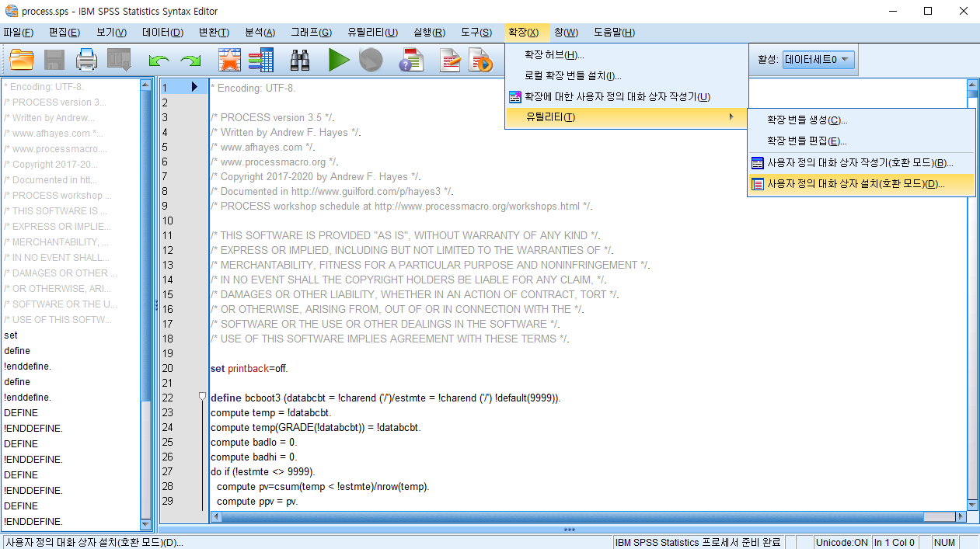Image resolution: width=980 pixels, height=549 pixels.
Task: Open the 데이터(D) menu
Action: pos(162,32)
